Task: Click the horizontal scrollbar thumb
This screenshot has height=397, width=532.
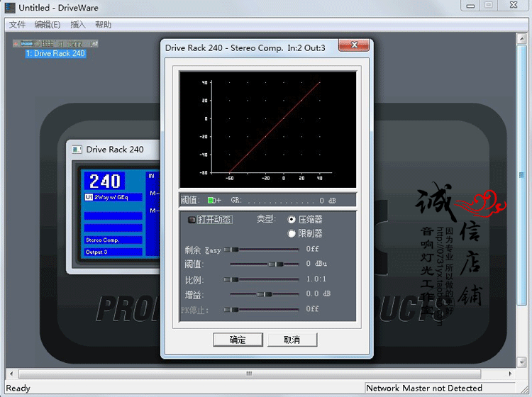Action: (250, 374)
